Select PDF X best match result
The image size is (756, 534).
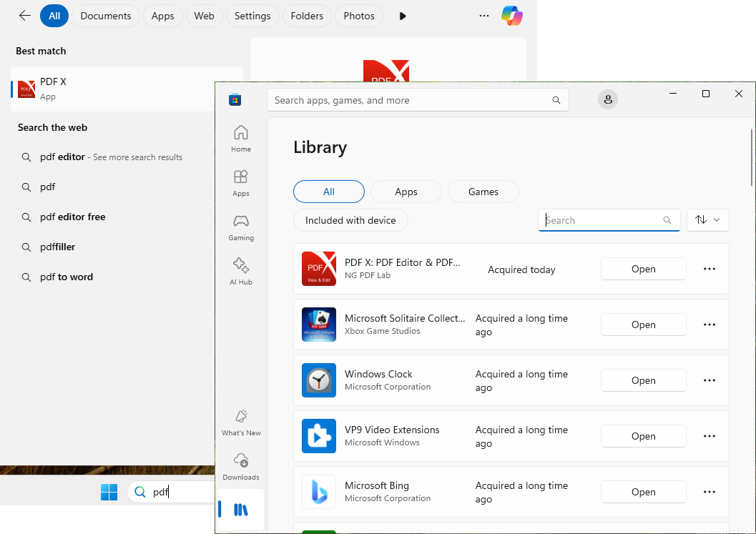pos(113,89)
